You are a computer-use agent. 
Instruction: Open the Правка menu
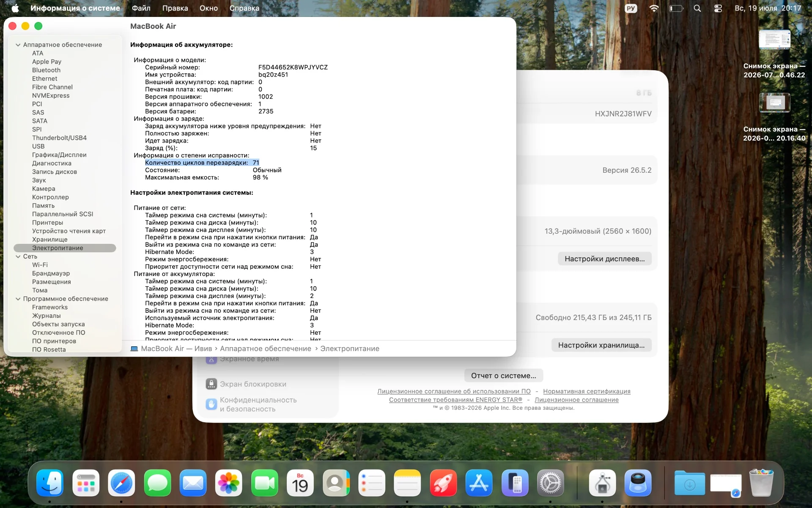point(175,8)
